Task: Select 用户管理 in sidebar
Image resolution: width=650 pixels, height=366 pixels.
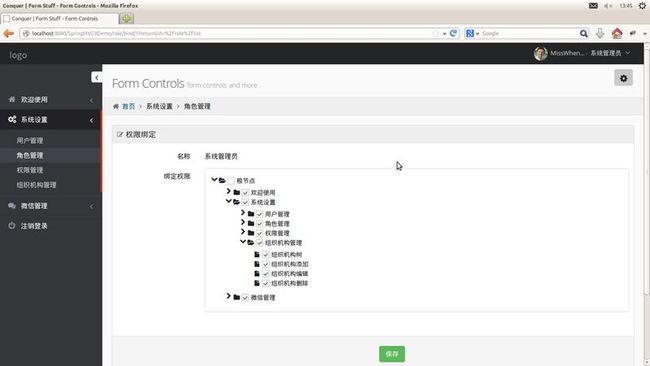Action: coord(30,141)
